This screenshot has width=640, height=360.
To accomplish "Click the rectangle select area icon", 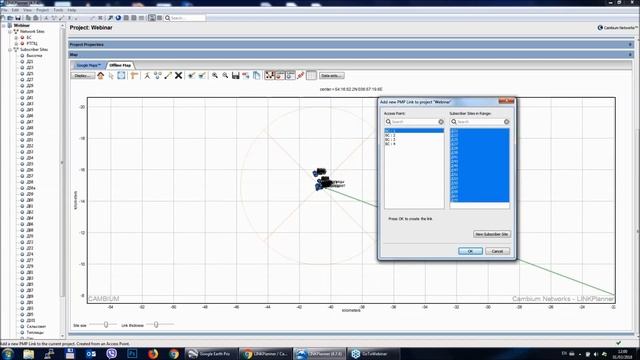I will pos(121,76).
